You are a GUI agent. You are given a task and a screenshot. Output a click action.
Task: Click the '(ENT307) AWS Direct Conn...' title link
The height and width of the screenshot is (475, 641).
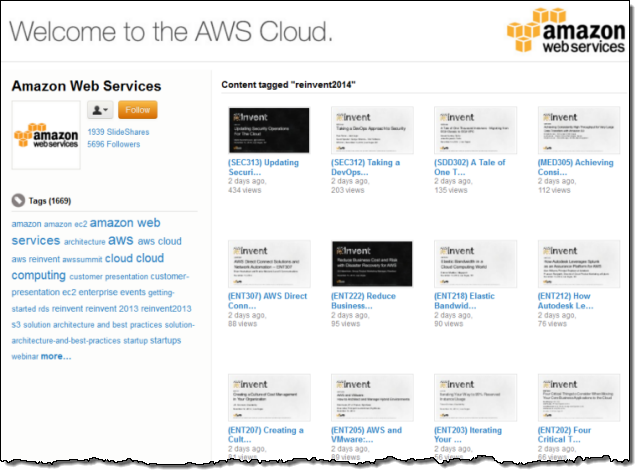pos(267,301)
